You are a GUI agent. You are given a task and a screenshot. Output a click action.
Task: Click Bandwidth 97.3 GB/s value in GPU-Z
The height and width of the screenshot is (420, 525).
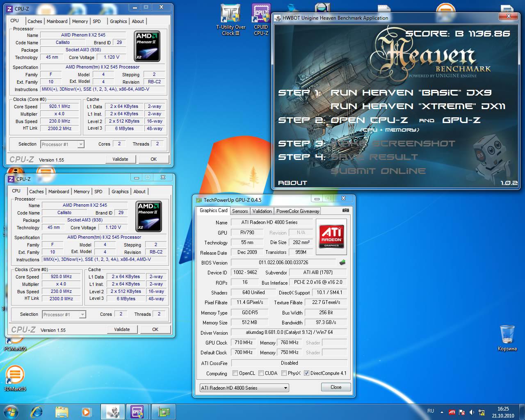point(326,322)
